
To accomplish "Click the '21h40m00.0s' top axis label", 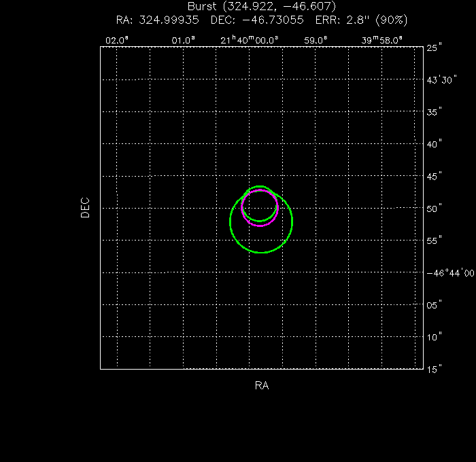I will (x=250, y=39).
